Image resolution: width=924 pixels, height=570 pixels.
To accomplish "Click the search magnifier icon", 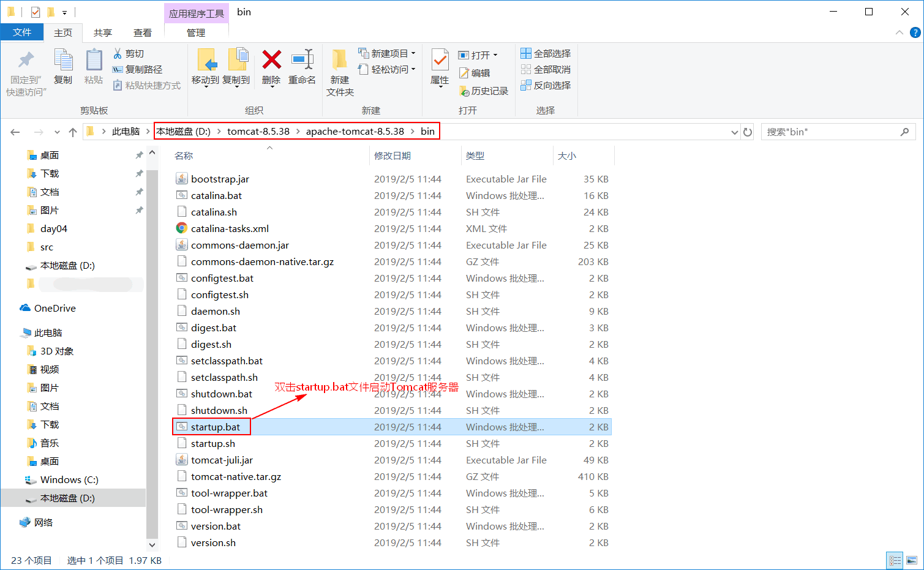I will point(904,132).
